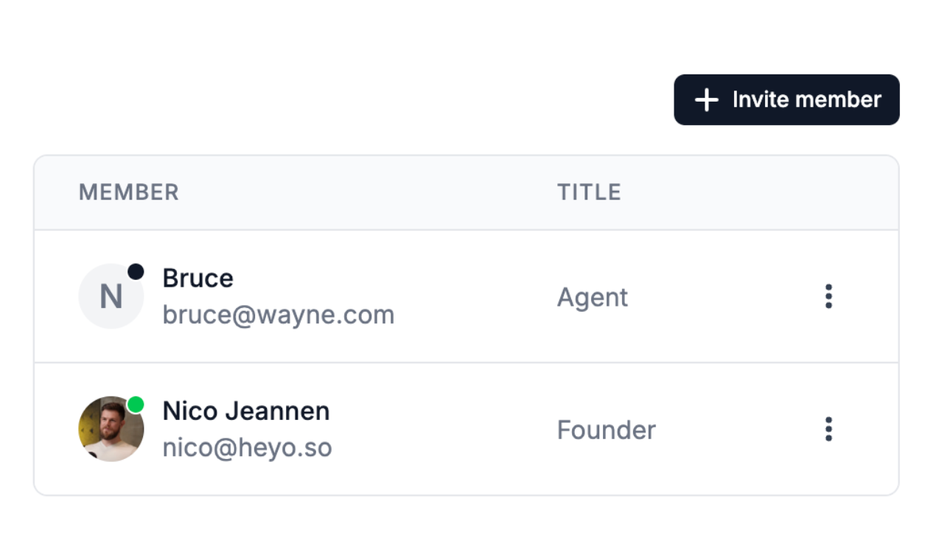Click the green online dot on Nico's avatar
Screen dimensions: 936x560
[136, 405]
